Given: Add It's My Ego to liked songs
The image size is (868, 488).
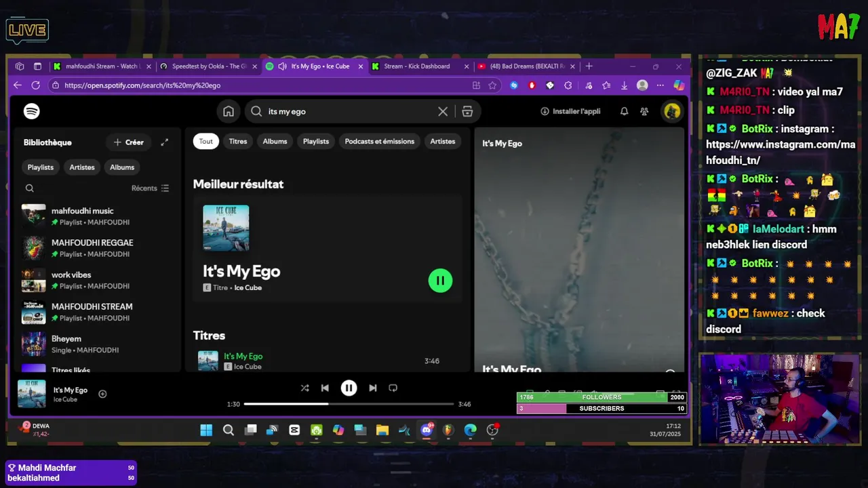Looking at the screenshot, I should point(102,394).
